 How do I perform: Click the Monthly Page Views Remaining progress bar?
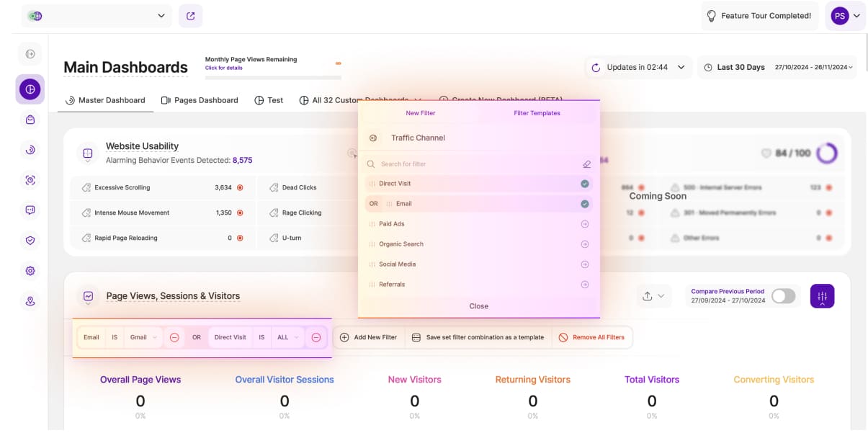[273, 78]
